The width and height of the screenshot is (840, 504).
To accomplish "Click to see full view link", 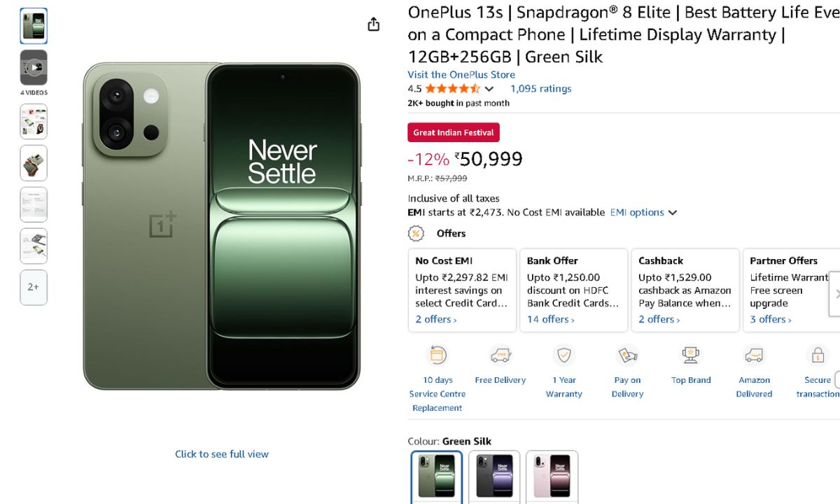I will [x=221, y=454].
